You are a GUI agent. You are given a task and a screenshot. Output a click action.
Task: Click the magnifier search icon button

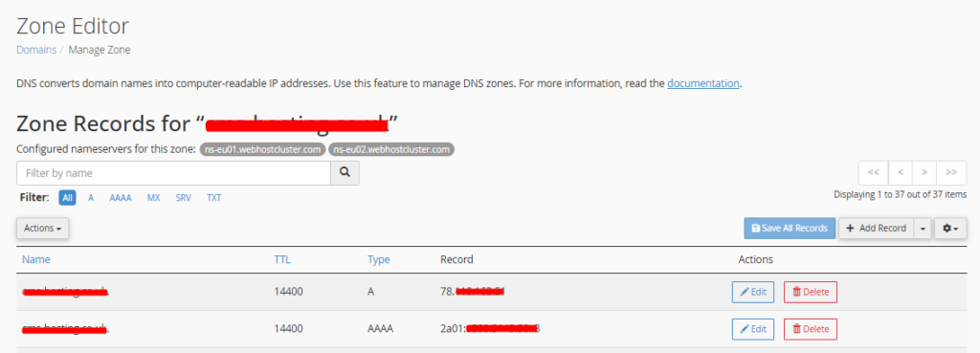(x=345, y=172)
